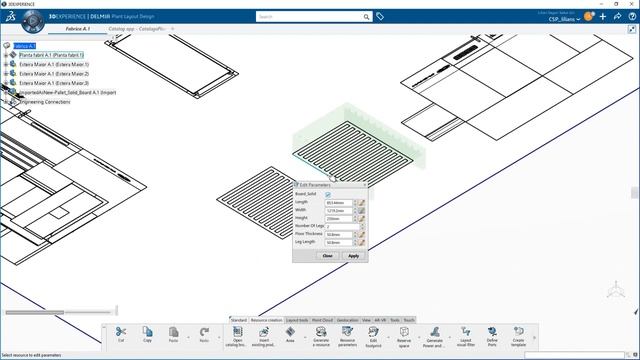Viewport: 640px width, 360px height.
Task: Click Number Of Legs stepper arrows
Action: 362,227
